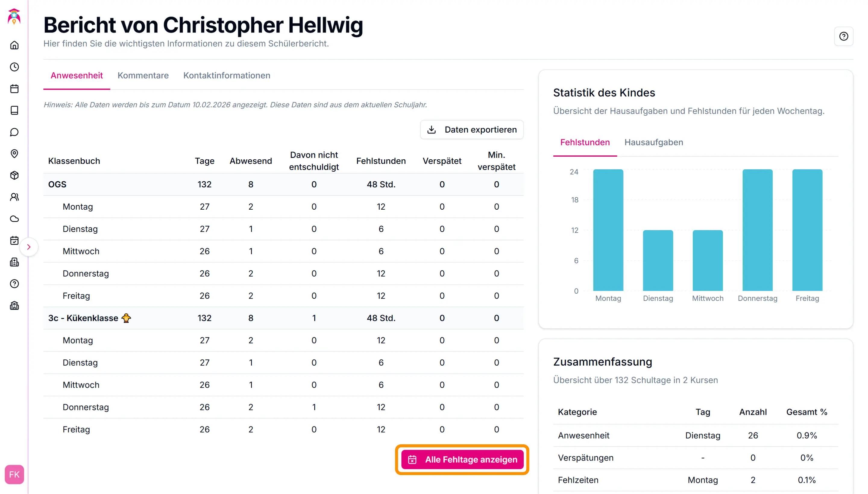Screen dimensions: 868x494
Task: Switch to the Kommentare tab
Action: pyautogui.click(x=143, y=75)
